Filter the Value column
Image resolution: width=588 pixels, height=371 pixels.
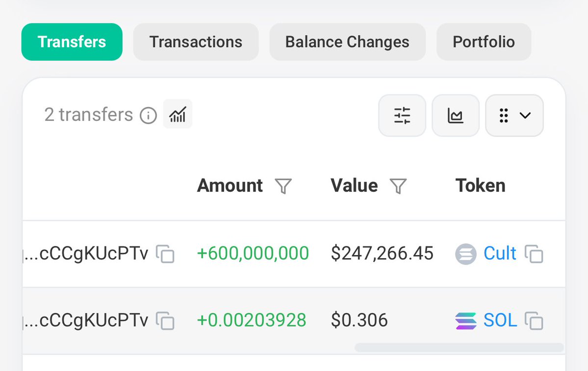click(398, 186)
